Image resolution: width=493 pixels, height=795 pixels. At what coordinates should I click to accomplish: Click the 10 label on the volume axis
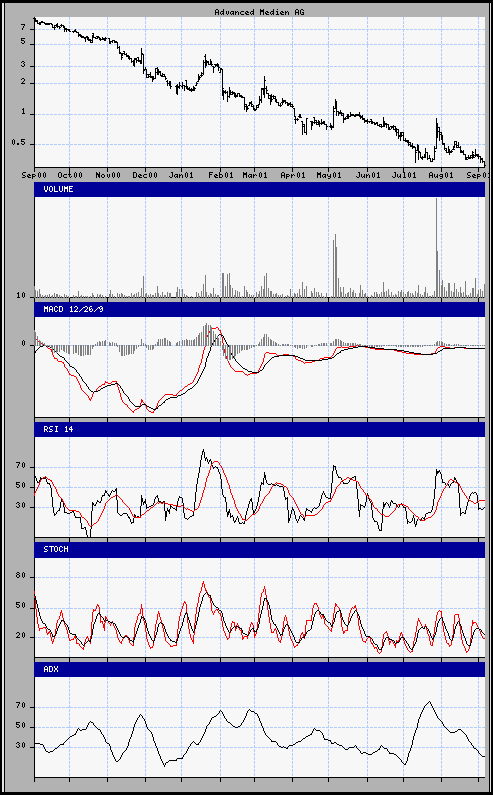[x=21, y=296]
